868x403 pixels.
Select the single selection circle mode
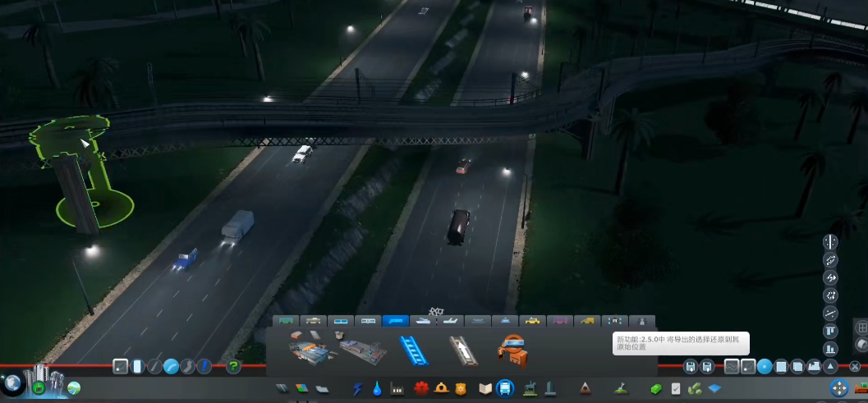(765, 366)
